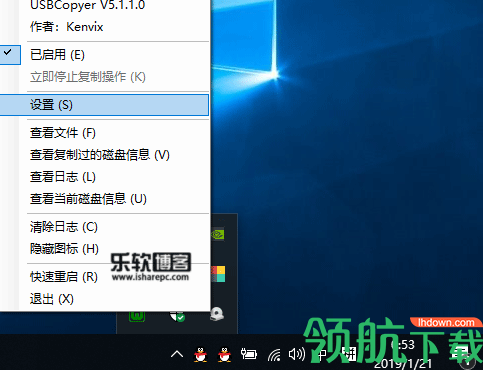Choose 查看文件 (F) menu entry
Viewport: 483px width, 370px height.
click(104, 133)
